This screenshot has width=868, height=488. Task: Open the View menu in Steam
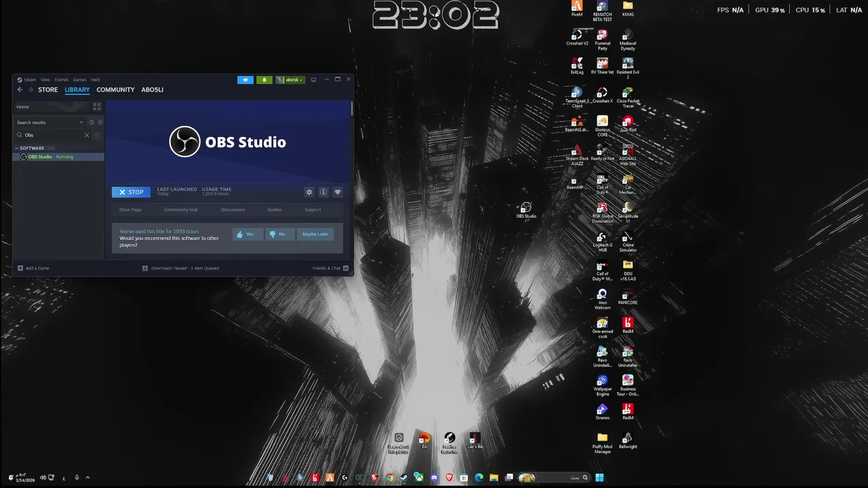pos(45,80)
